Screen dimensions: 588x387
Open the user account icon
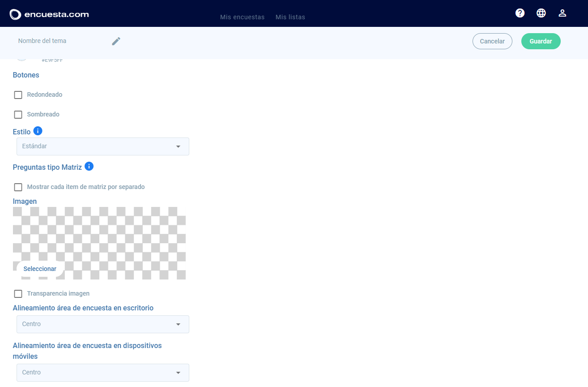[562, 13]
